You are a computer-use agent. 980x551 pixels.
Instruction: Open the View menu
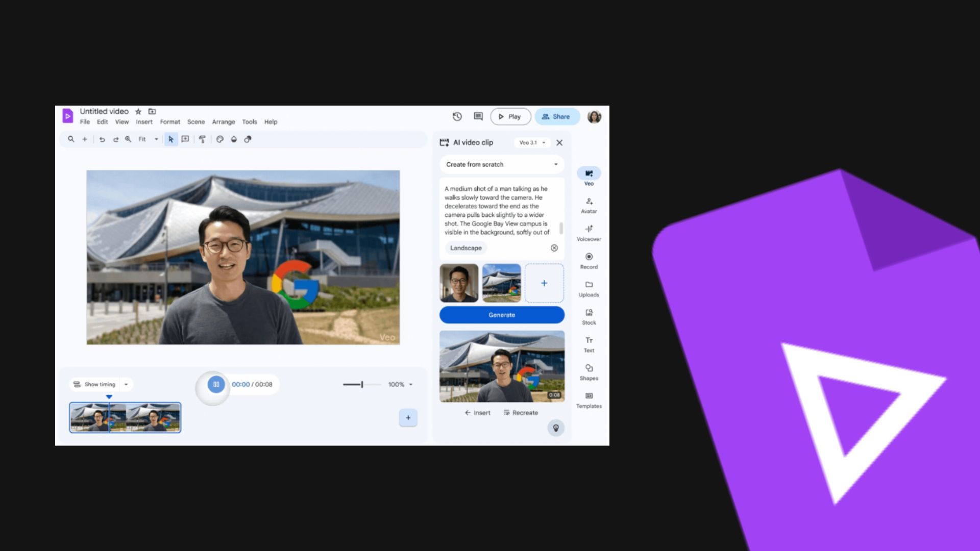tap(122, 122)
